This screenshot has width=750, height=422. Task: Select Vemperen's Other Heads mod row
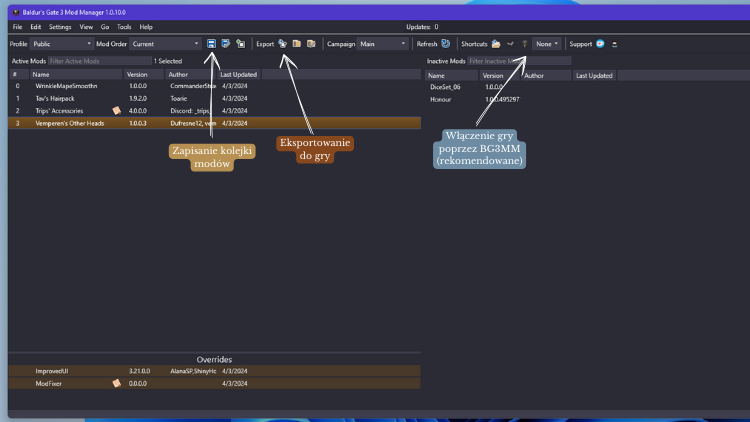214,123
